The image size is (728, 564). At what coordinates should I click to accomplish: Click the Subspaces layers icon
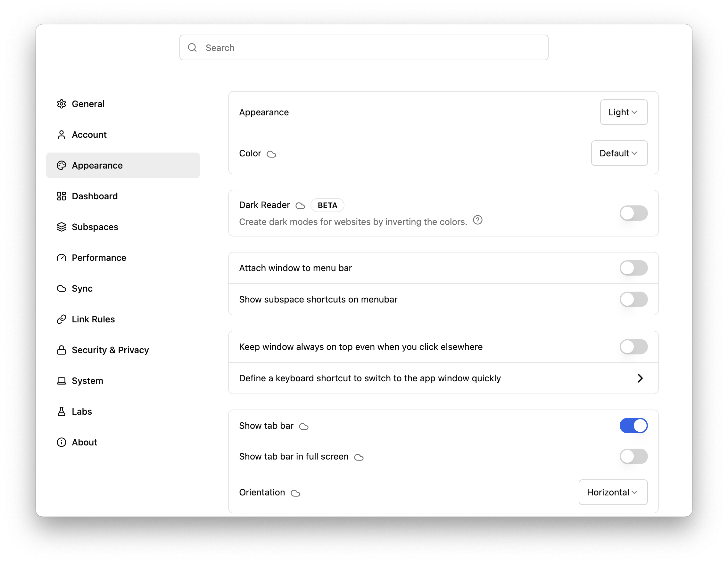61,227
